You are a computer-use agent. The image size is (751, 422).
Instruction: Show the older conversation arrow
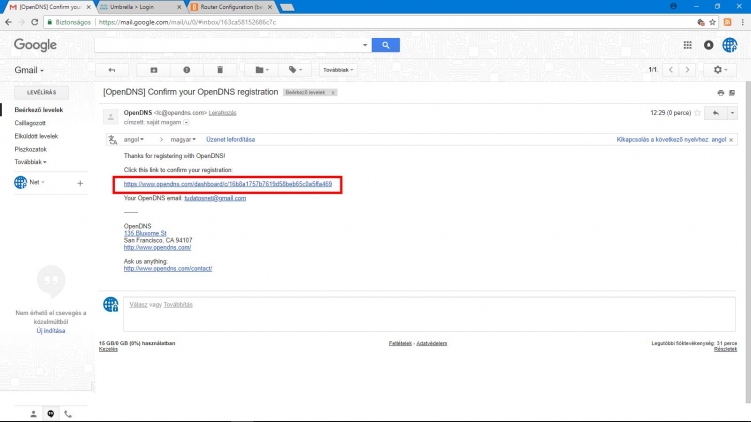click(687, 70)
